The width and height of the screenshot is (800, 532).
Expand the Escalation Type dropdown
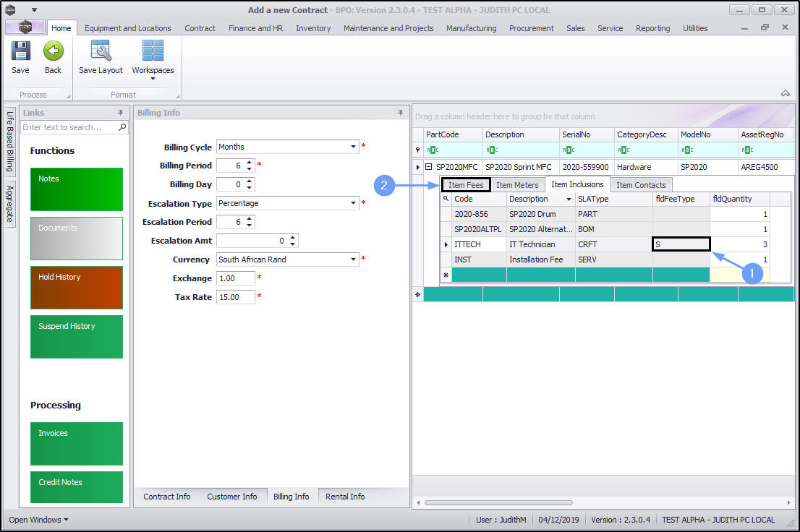pyautogui.click(x=354, y=203)
